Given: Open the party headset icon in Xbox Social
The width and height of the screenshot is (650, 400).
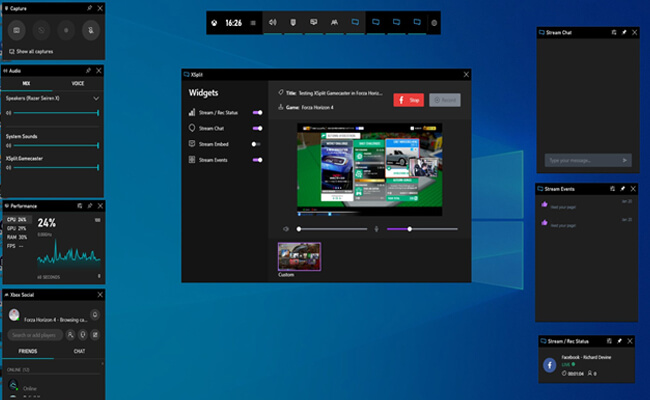Looking at the screenshot, I should (83, 335).
